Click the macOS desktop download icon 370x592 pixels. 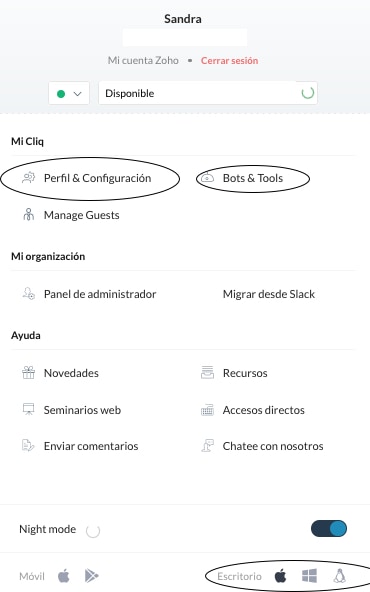point(281,576)
